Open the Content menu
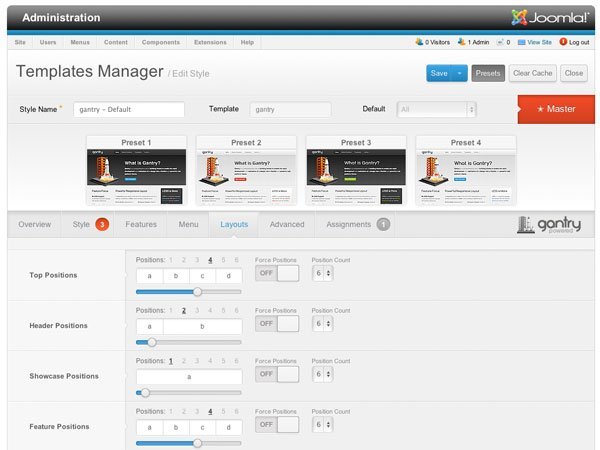Viewport: 600px width, 450px height. 116,42
